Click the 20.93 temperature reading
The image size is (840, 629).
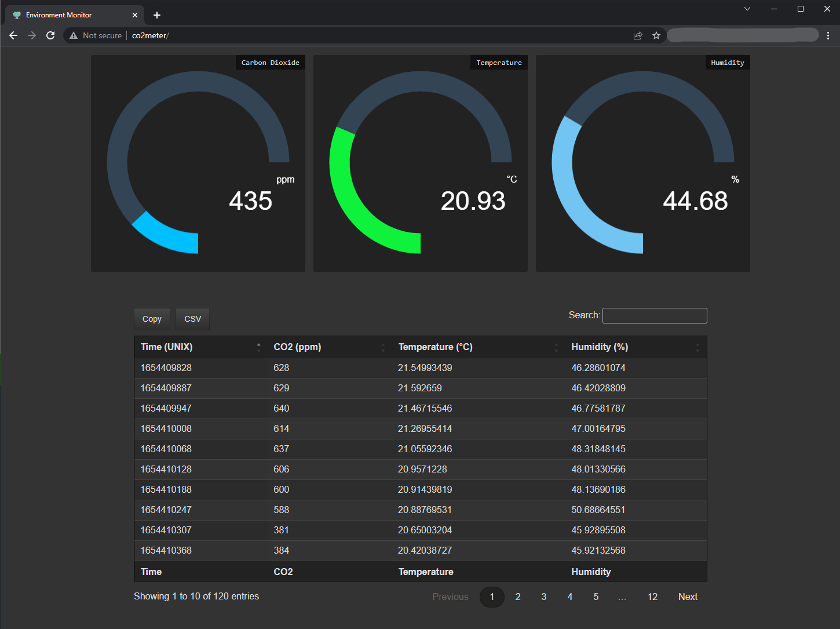pyautogui.click(x=473, y=201)
